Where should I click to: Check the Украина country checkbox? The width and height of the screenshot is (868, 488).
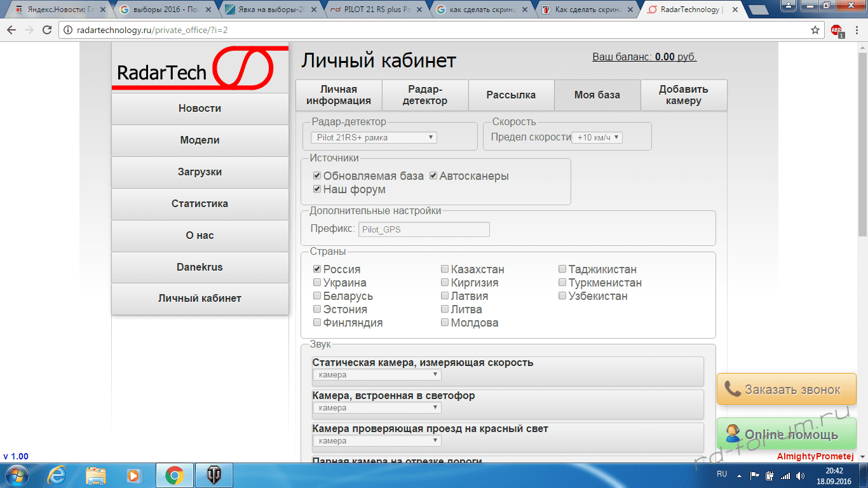pyautogui.click(x=317, y=283)
